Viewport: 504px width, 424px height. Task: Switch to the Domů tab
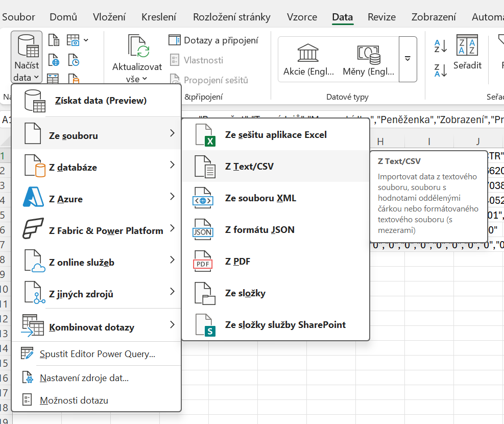tap(63, 17)
